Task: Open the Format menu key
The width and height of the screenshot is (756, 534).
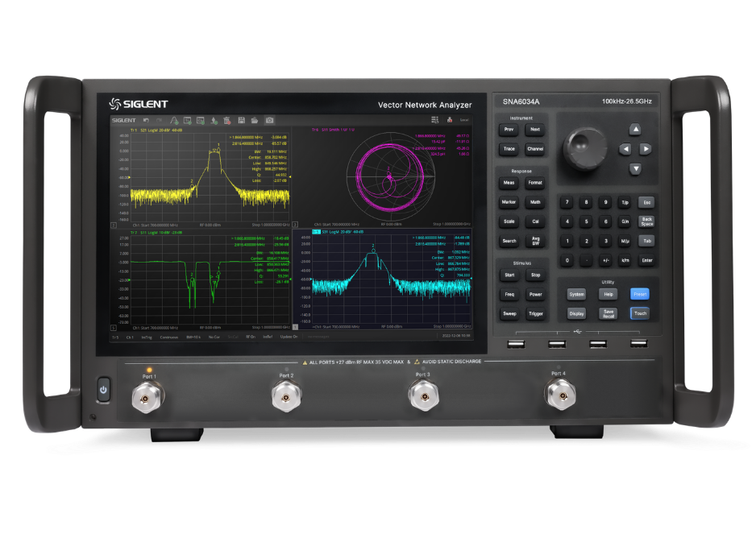Action: point(535,183)
